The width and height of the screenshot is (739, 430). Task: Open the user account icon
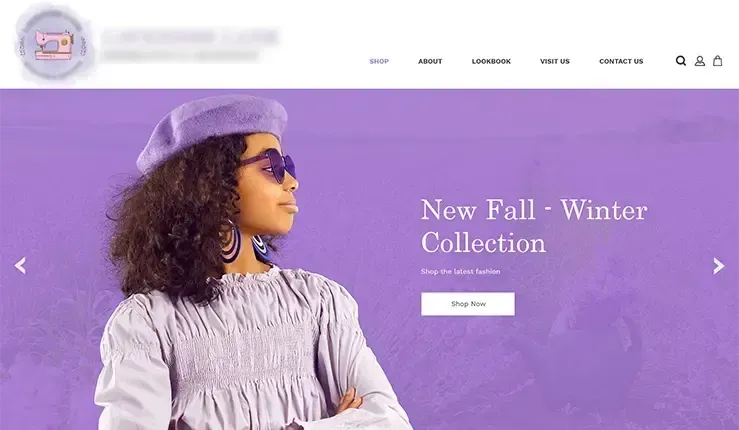[x=700, y=61]
